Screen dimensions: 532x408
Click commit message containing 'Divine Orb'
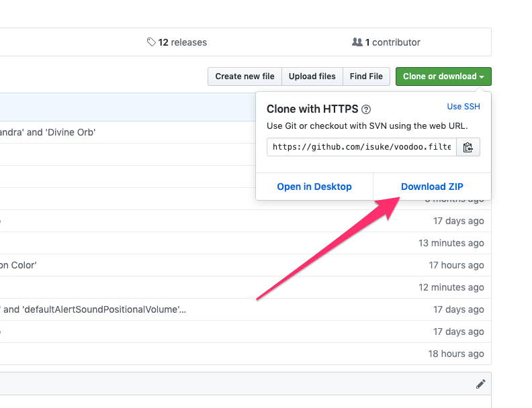48,132
